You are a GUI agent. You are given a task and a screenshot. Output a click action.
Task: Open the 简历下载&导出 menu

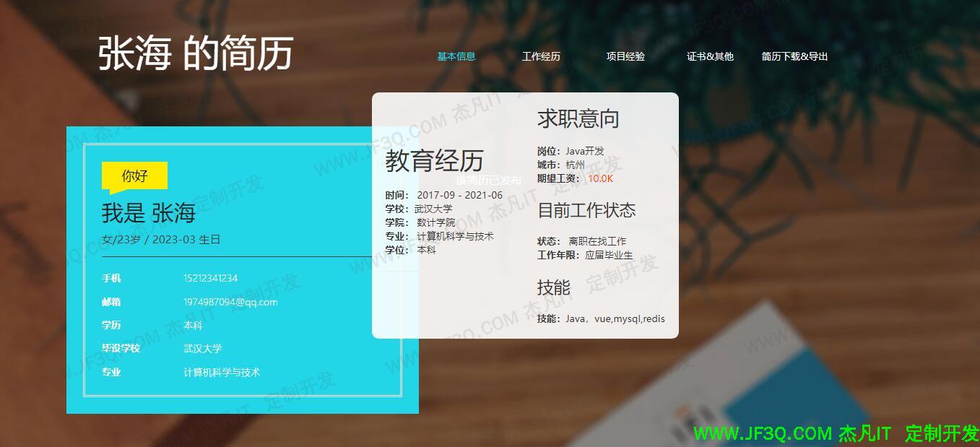pos(794,56)
